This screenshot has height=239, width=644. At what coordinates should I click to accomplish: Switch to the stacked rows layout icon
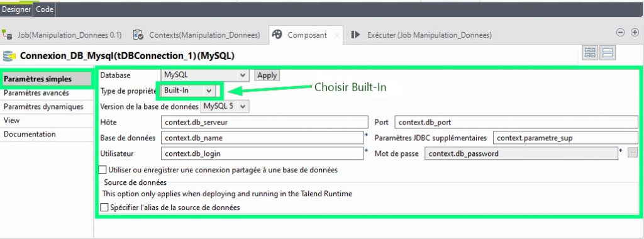pyautogui.click(x=608, y=53)
